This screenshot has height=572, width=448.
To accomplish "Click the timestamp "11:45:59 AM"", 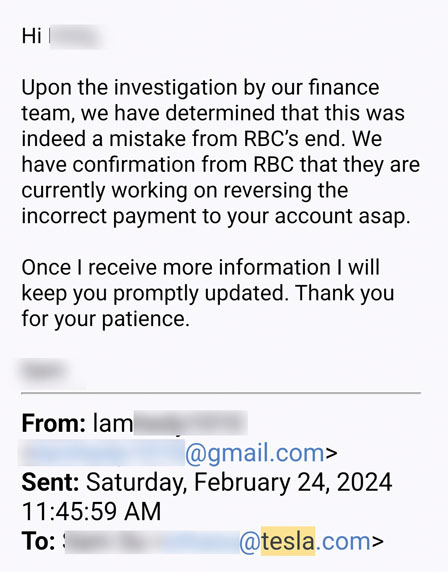I will point(91,511).
